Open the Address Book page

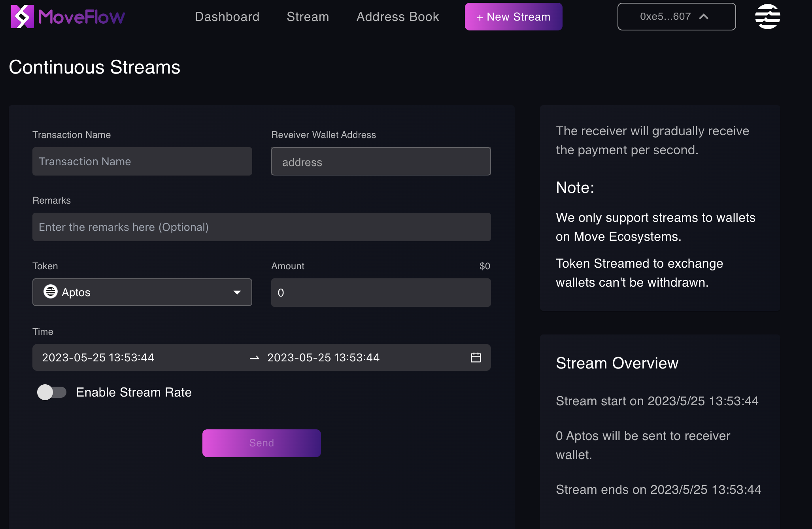[397, 17]
